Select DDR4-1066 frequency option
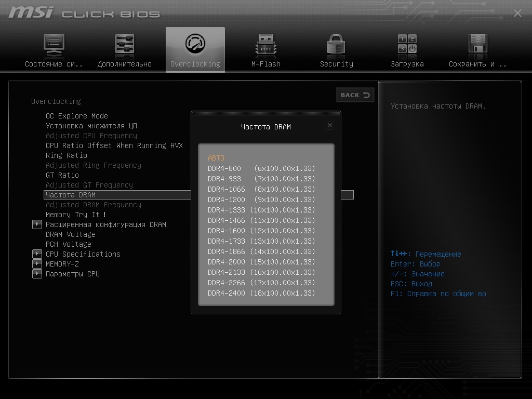 (262, 189)
